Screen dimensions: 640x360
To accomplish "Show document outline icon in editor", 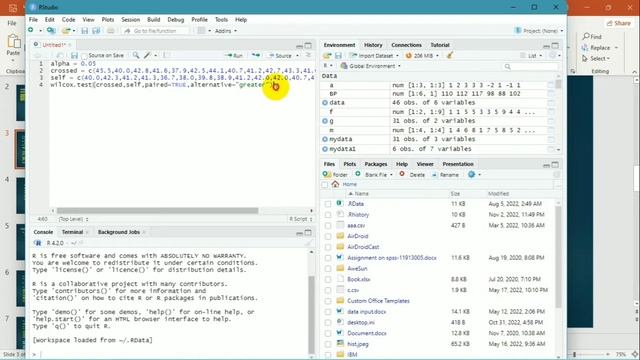I will click(309, 55).
